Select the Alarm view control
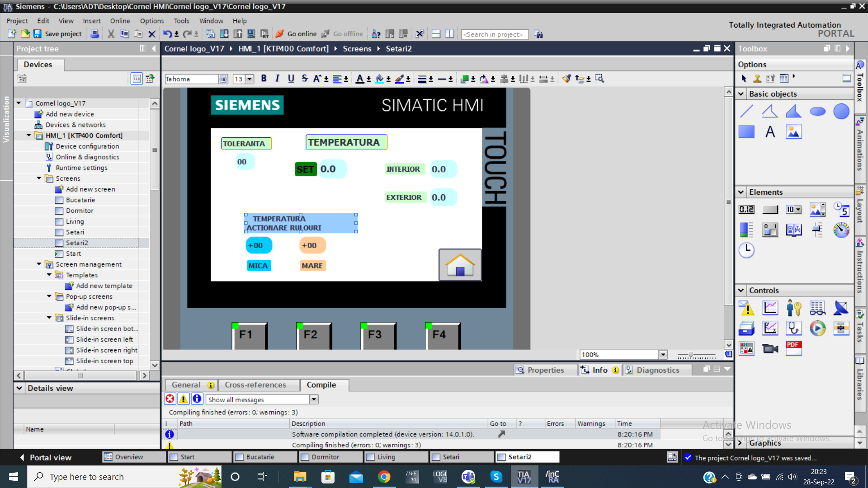 tap(746, 308)
